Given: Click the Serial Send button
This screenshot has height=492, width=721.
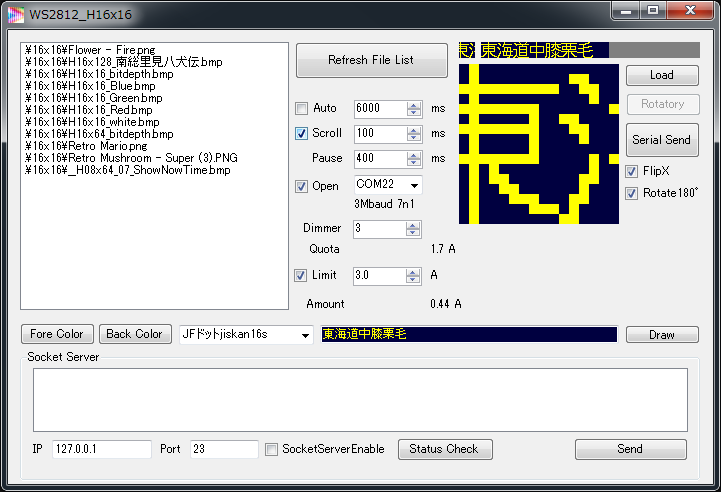Looking at the screenshot, I should pos(662,140).
